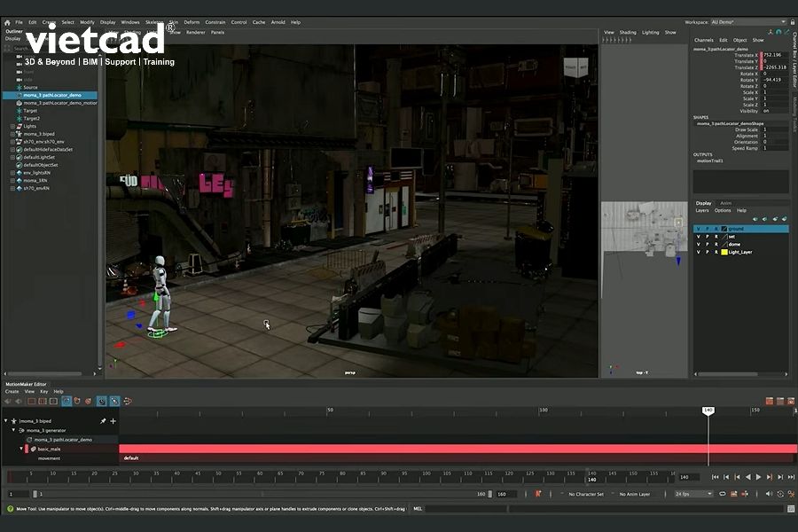Click the play backward button
The width and height of the screenshot is (798, 532).
click(747, 477)
